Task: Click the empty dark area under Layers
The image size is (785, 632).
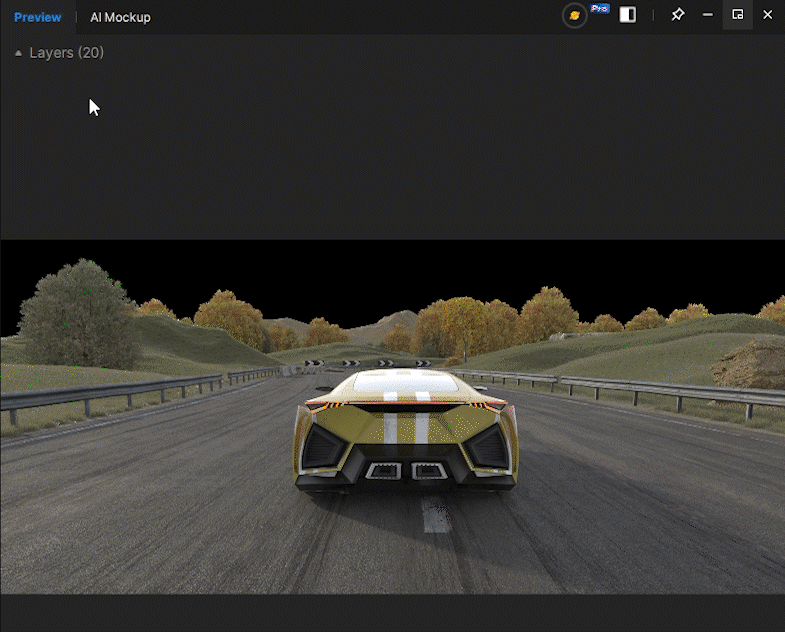Action: [x=392, y=150]
